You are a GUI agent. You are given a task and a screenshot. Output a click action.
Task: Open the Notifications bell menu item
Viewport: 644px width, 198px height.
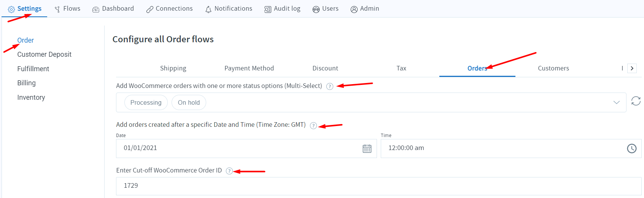click(x=229, y=9)
